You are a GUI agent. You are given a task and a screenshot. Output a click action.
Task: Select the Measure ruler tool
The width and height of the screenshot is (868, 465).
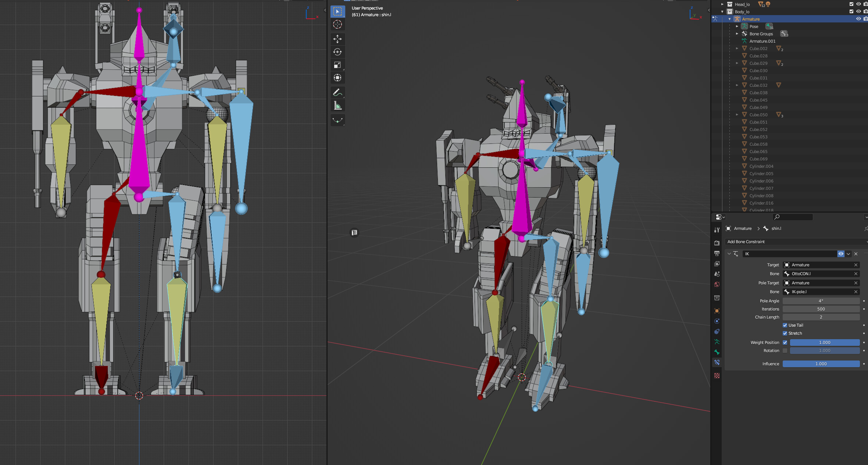tap(337, 106)
